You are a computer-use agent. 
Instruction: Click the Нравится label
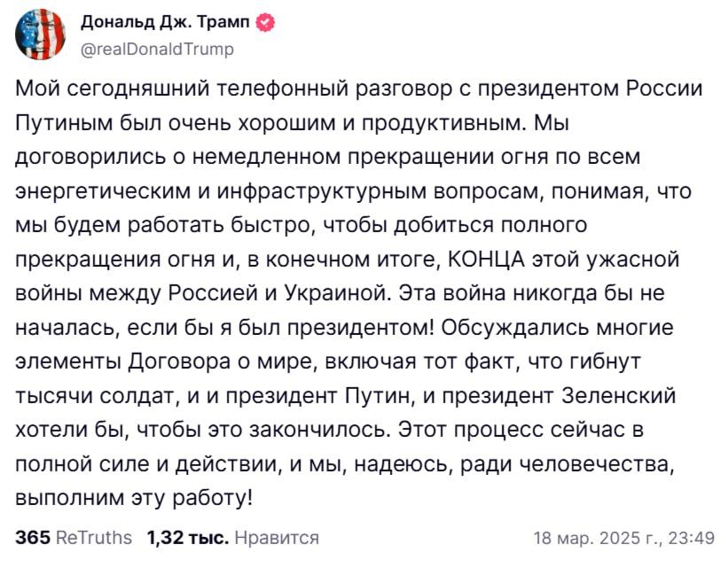click(278, 537)
